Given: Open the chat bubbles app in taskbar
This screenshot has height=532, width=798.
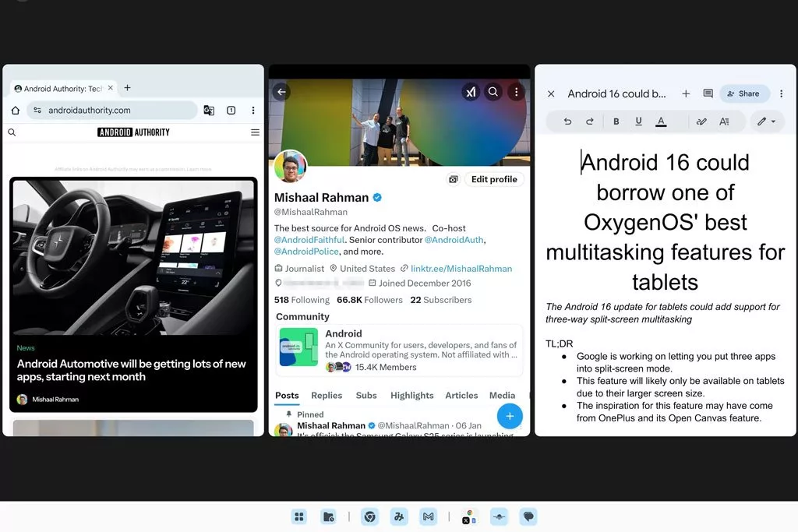Looking at the screenshot, I should point(528,516).
